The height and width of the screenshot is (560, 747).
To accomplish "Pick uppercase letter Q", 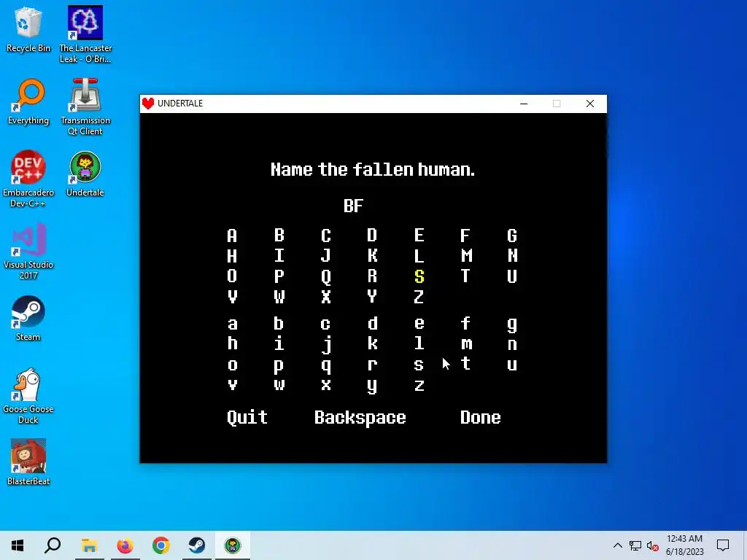I will [326, 276].
